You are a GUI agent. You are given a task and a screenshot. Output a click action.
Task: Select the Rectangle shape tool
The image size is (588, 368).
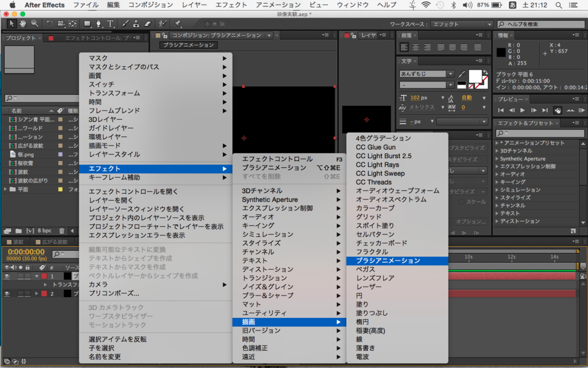(87, 24)
